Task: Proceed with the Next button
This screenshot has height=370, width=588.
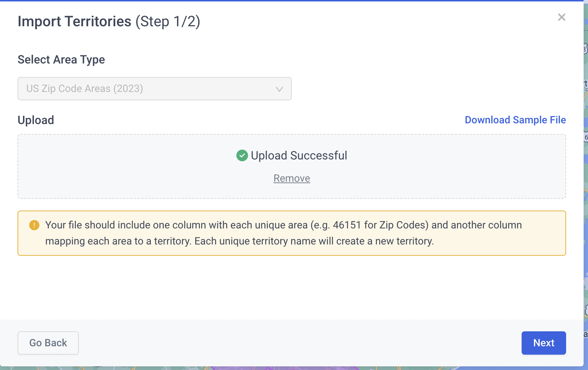Action: click(x=543, y=343)
